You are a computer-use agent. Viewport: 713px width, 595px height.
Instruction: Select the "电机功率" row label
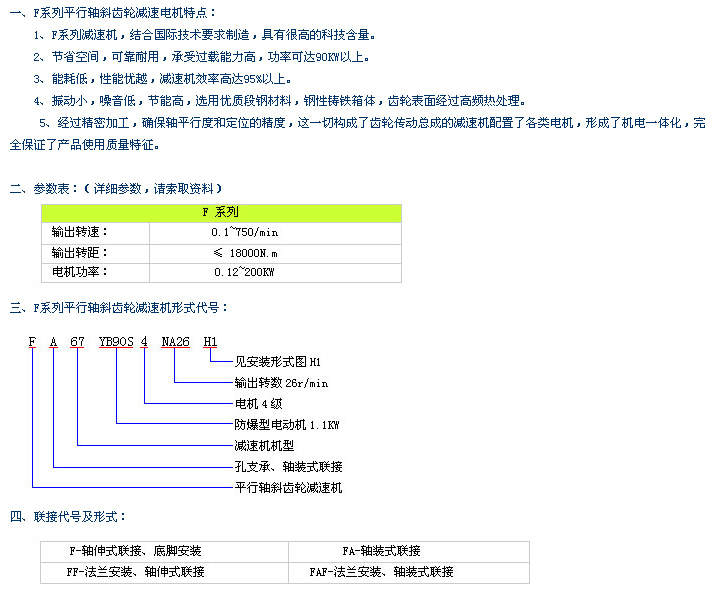point(81,271)
